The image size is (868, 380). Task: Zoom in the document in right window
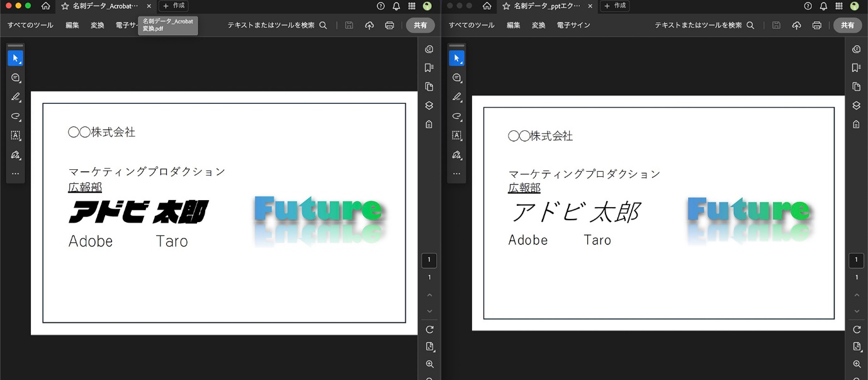click(x=857, y=364)
